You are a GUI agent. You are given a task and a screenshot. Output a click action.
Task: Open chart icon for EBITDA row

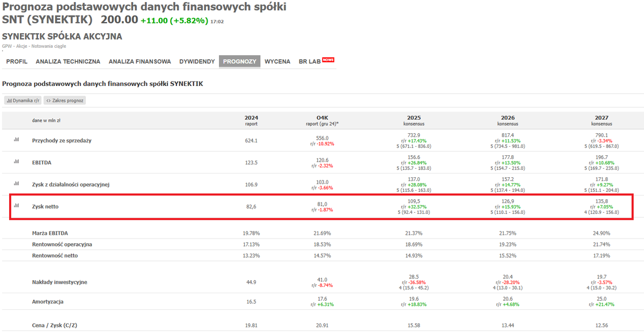pos(16,161)
